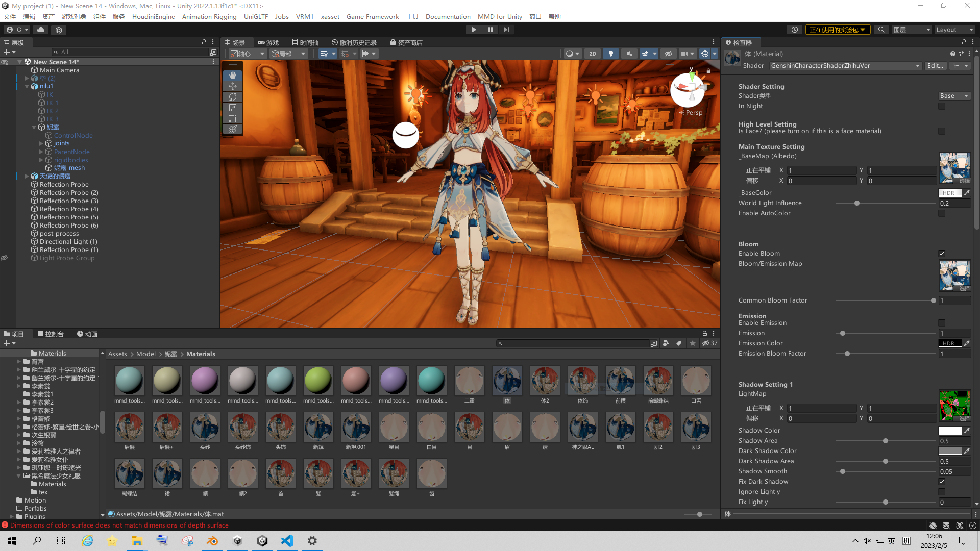Open the Layout dropdown
This screenshot has width=980, height=551.
954,30
